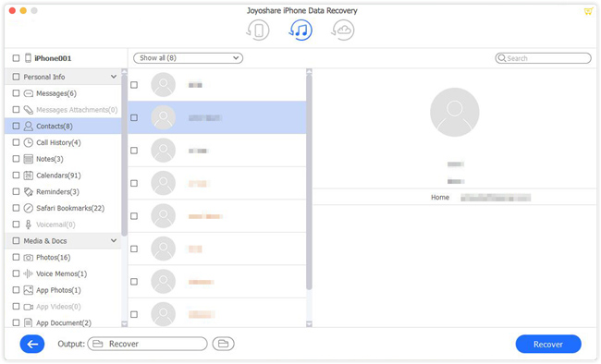Click the magnifier icon in search box
Screen dimensions: 601x364
coord(502,58)
